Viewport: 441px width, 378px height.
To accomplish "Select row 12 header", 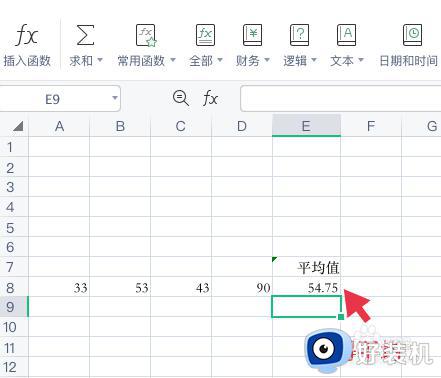I will click(14, 367).
